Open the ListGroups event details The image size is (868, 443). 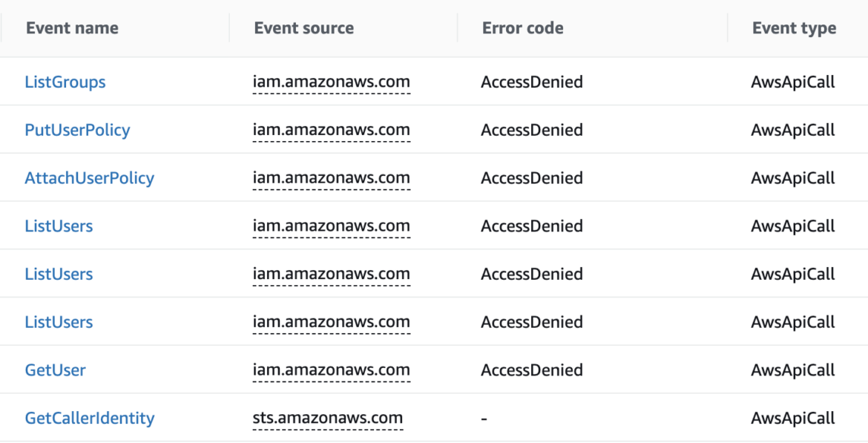(x=65, y=82)
